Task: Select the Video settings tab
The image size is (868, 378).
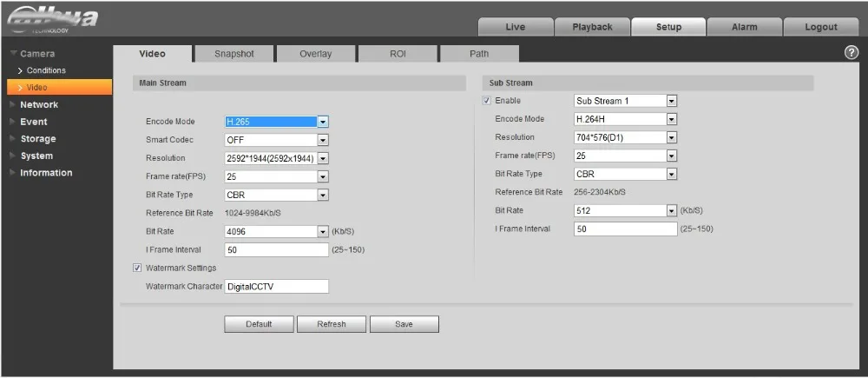Action: coord(152,54)
